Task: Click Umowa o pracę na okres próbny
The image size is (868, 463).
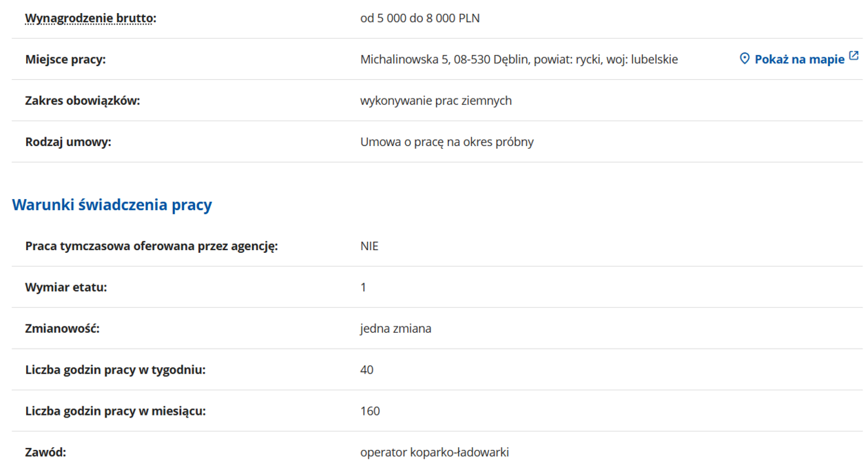Action: pos(446,142)
